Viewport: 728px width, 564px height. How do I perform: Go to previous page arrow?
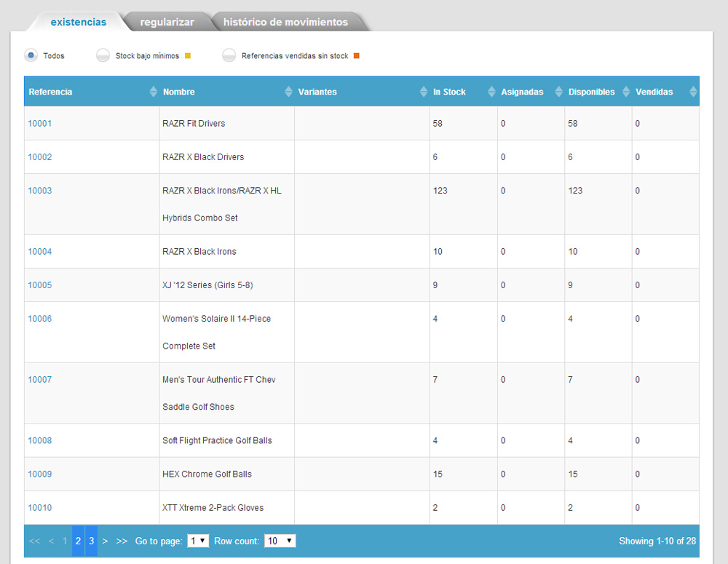[51, 541]
